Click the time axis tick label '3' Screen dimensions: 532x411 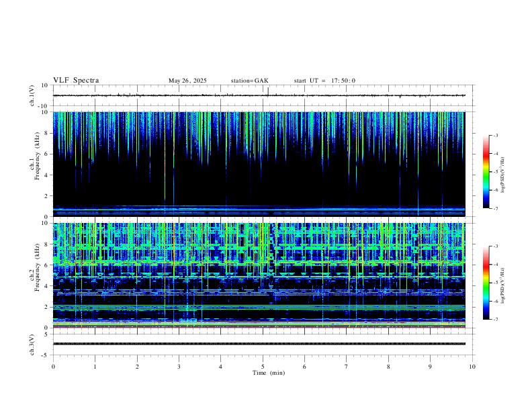[179, 367]
